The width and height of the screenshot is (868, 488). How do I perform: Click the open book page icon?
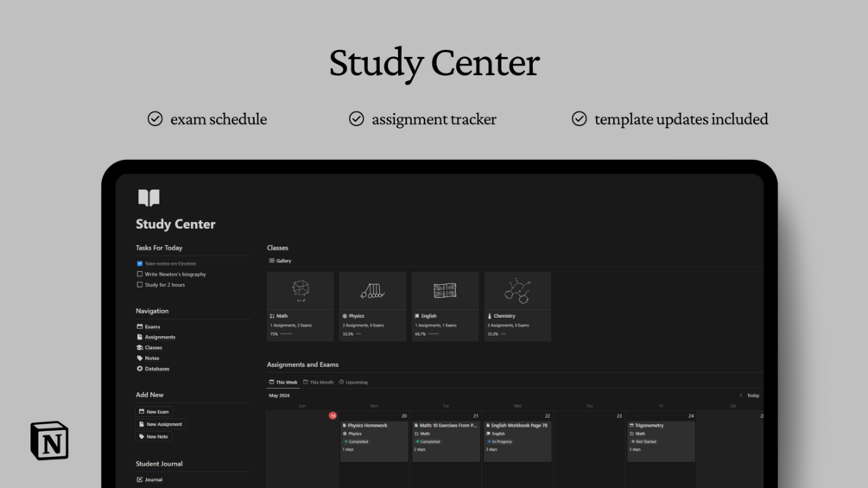click(x=149, y=198)
